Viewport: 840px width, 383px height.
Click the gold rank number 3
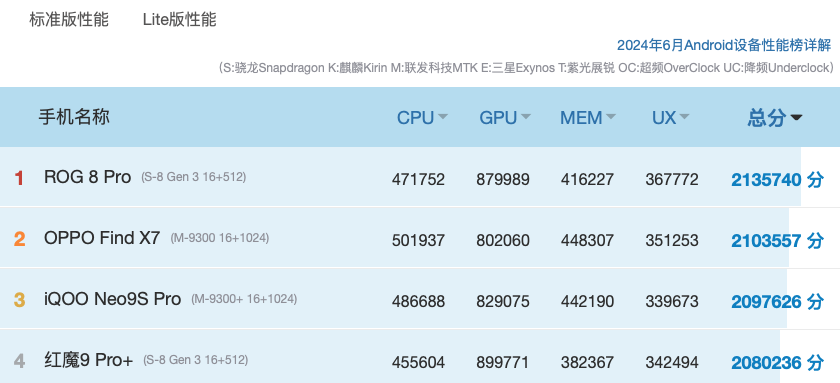point(19,300)
